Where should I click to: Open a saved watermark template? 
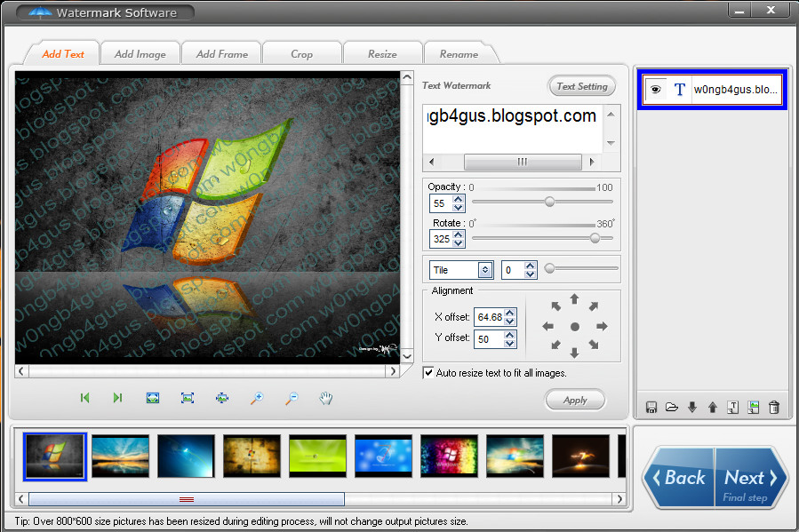[x=672, y=407]
